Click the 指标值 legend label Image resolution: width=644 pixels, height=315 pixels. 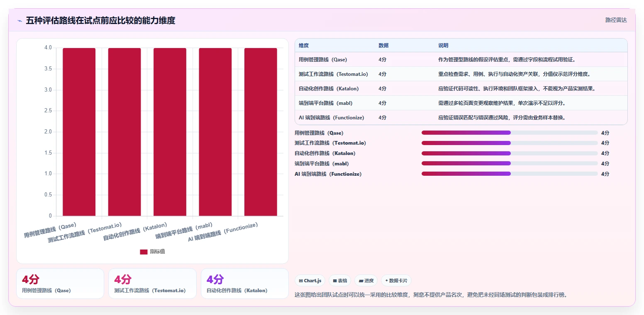tap(157, 252)
